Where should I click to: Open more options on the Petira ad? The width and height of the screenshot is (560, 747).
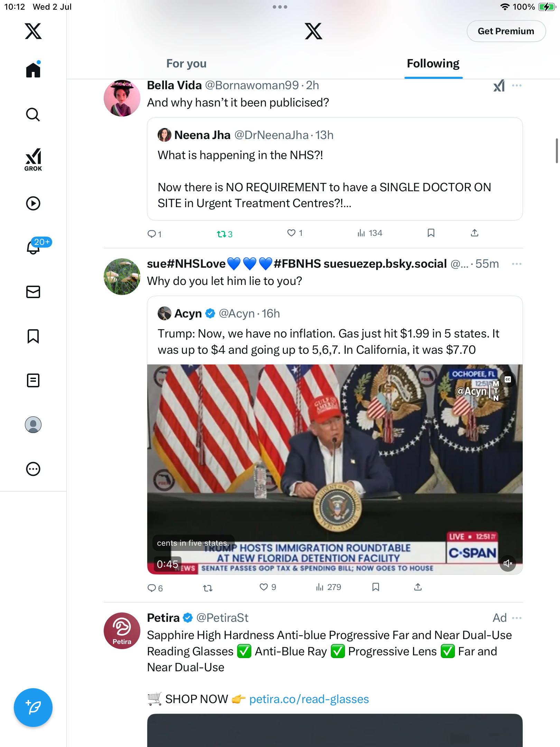517,618
